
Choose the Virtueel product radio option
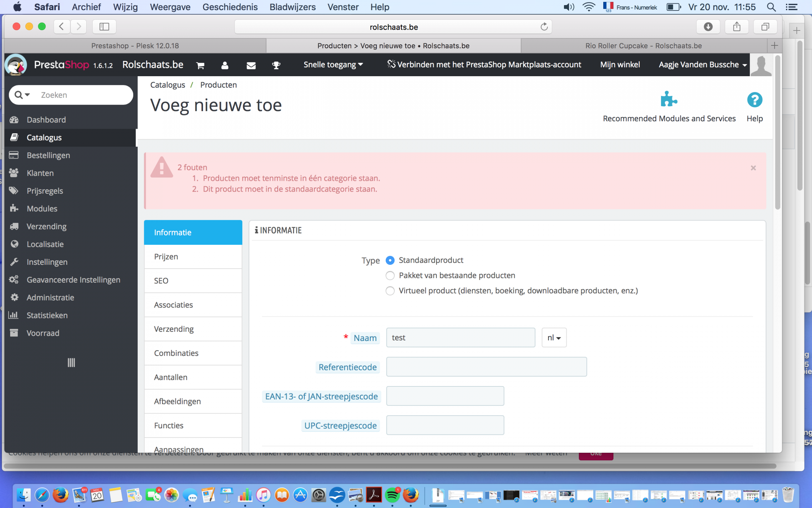pyautogui.click(x=390, y=291)
